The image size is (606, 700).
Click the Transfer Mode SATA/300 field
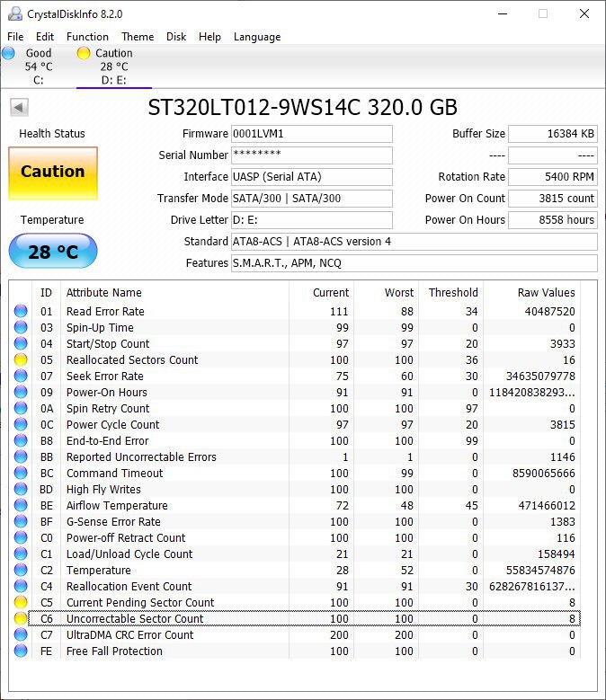click(x=312, y=199)
